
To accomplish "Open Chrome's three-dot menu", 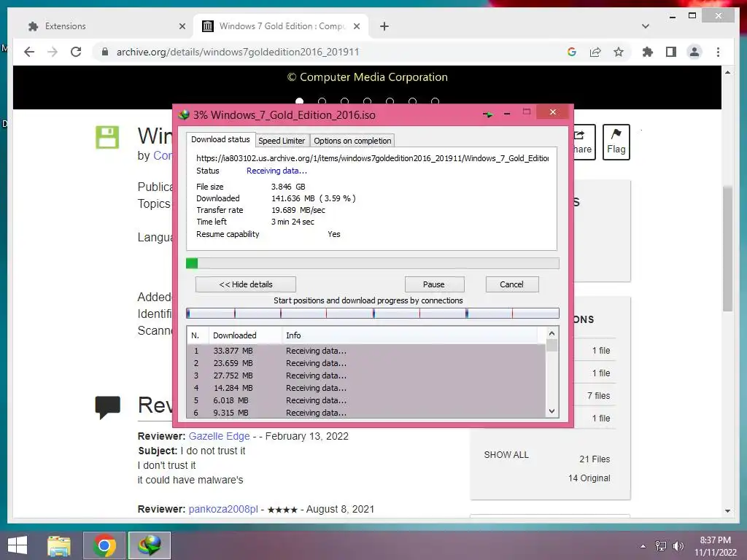I will 718,52.
